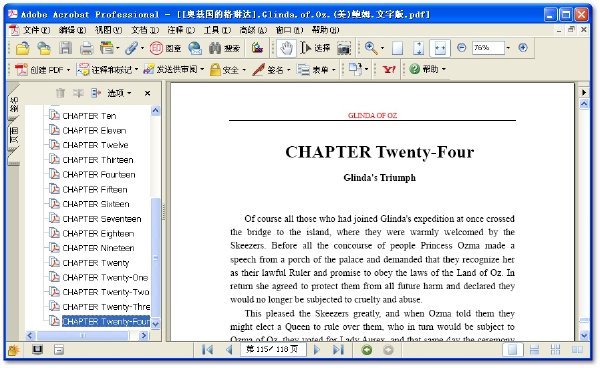Go to next page
Image resolution: width=600 pixels, height=368 pixels.
[x=317, y=350]
